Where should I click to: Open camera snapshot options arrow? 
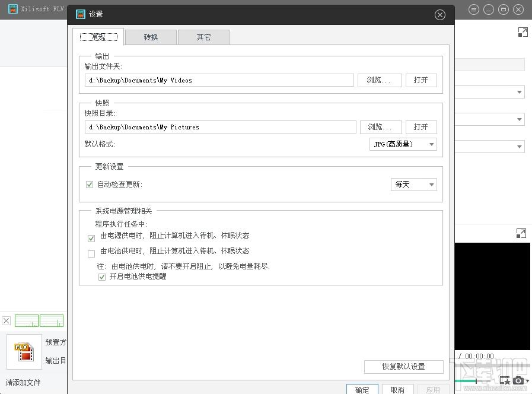pyautogui.click(x=527, y=381)
